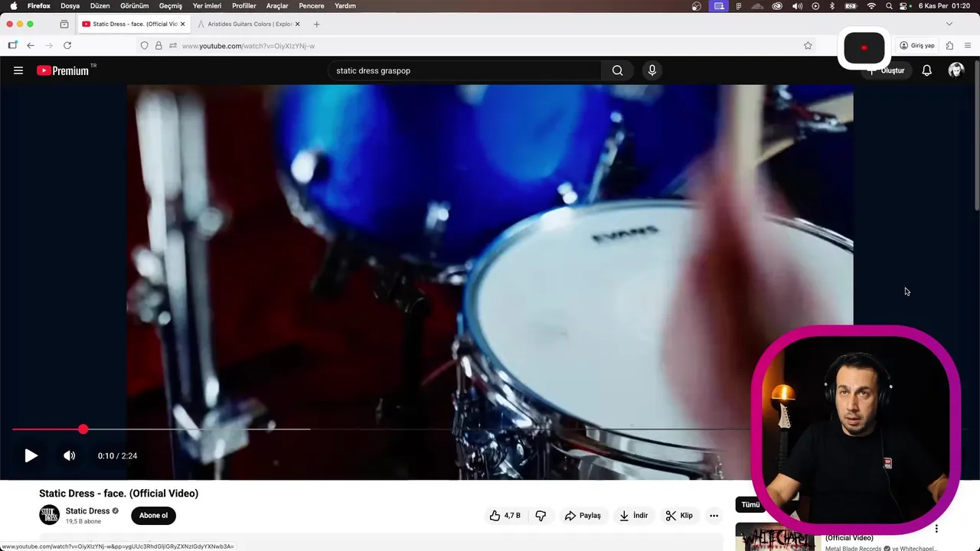Subscribe with the Abone ol button
This screenshot has height=551, width=980.
(153, 515)
